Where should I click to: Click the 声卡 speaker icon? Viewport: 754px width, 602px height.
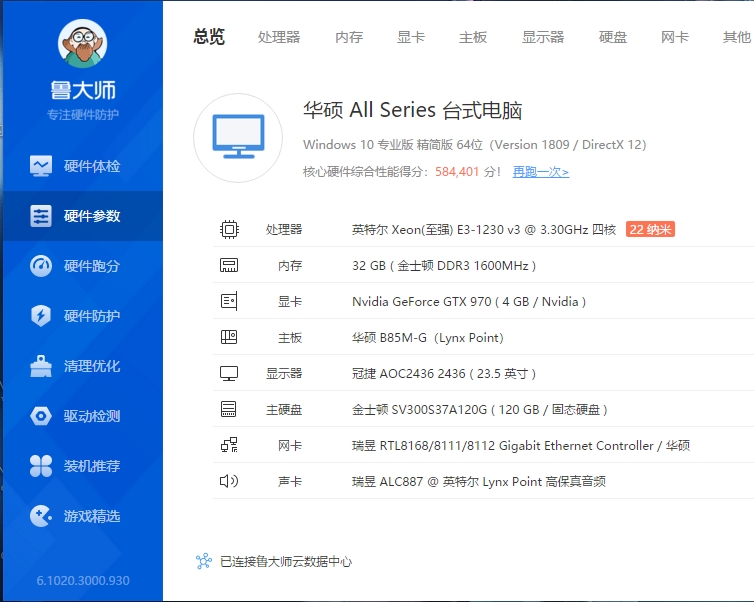coord(229,481)
